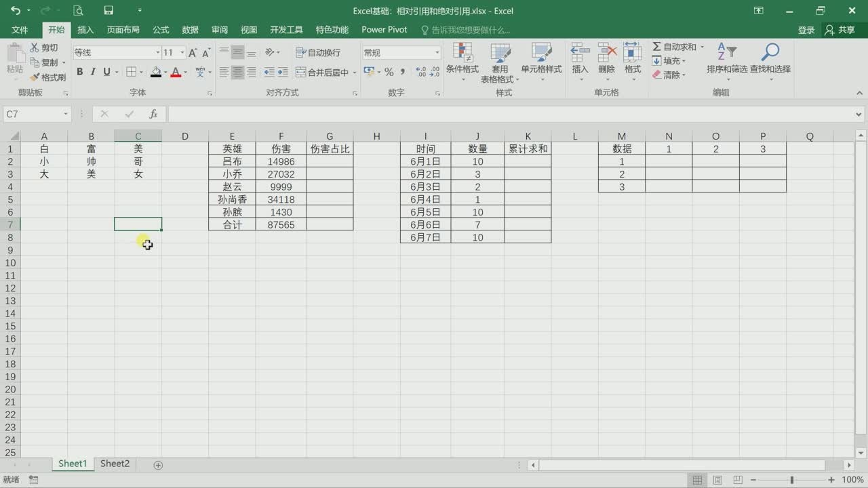Click the Font Color red A swatch
Viewport: 868px width, 488px height.
coord(176,72)
